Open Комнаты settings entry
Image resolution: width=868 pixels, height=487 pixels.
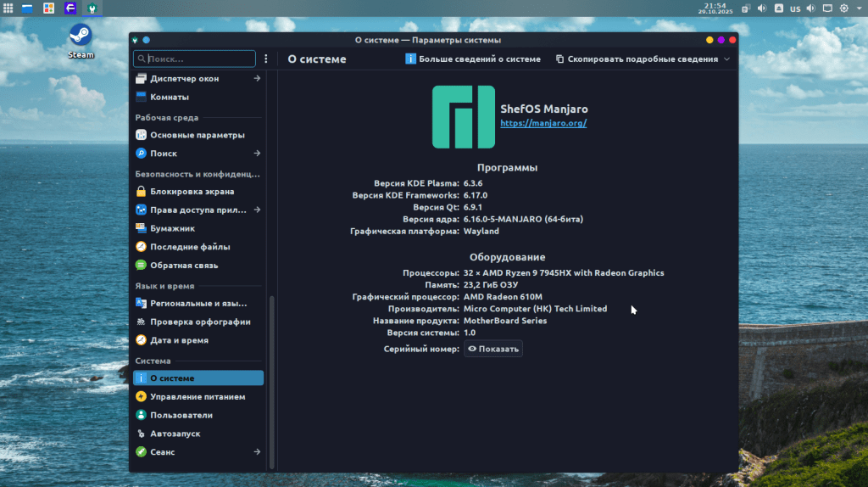[x=169, y=97]
